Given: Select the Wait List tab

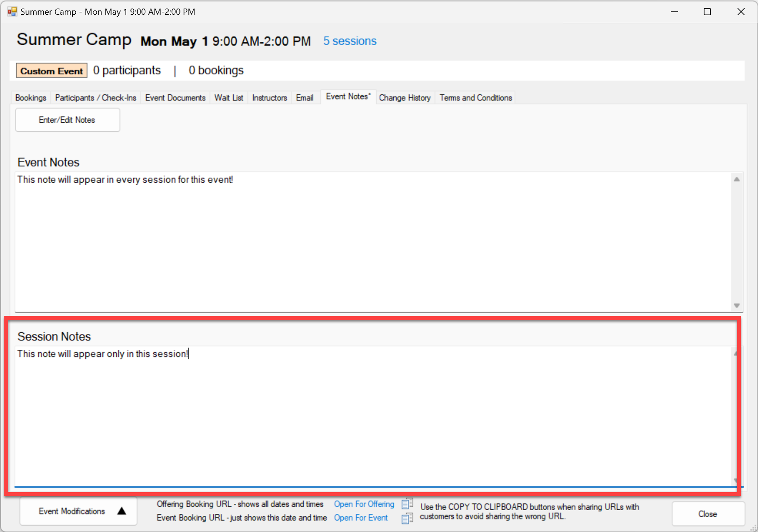Looking at the screenshot, I should [229, 98].
